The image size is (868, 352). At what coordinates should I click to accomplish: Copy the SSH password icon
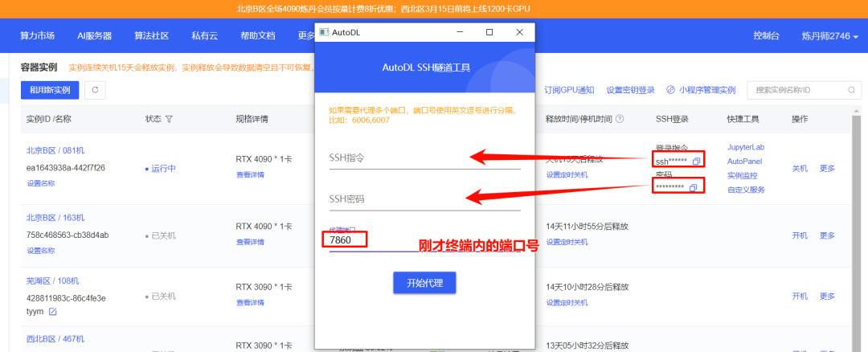[x=693, y=188]
